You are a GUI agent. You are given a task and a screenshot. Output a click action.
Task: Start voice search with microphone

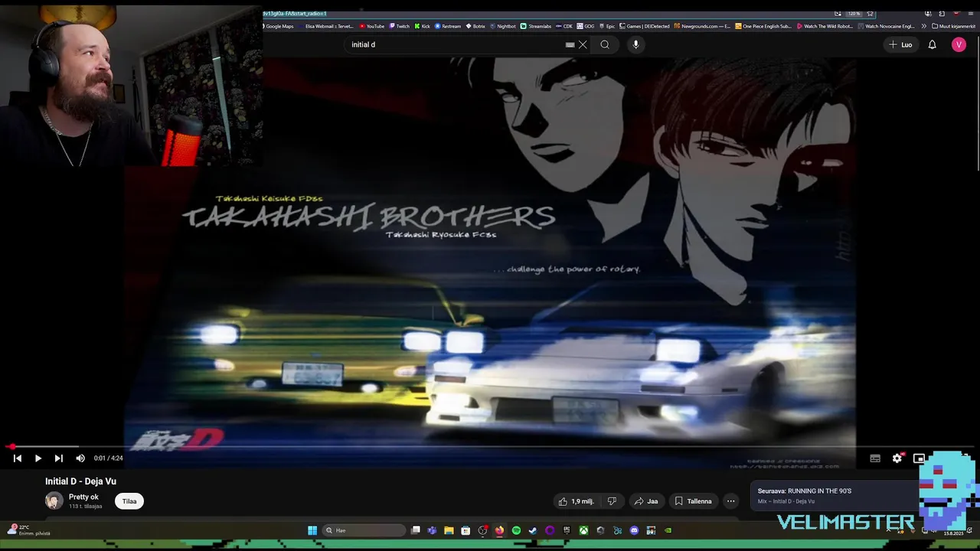(635, 44)
